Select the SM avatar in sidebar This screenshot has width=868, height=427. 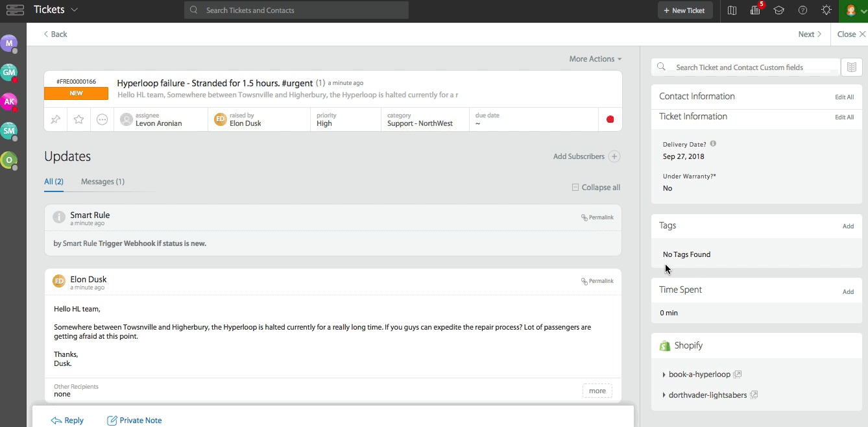coord(8,131)
